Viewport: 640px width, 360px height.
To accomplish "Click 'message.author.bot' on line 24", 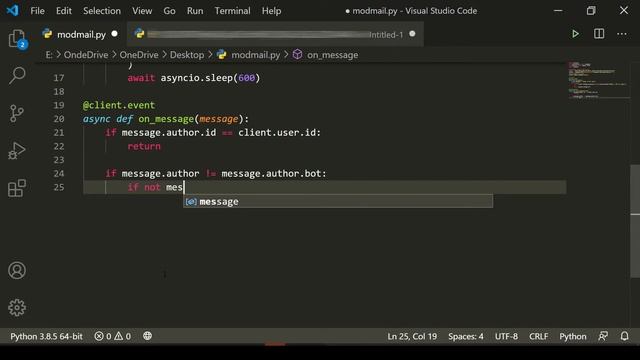I will (271, 173).
